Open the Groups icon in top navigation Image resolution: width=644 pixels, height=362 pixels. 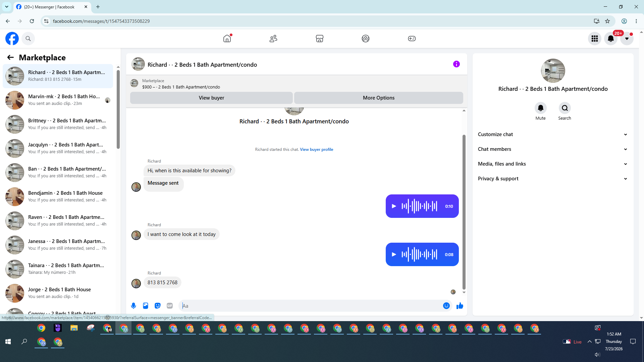click(x=366, y=39)
